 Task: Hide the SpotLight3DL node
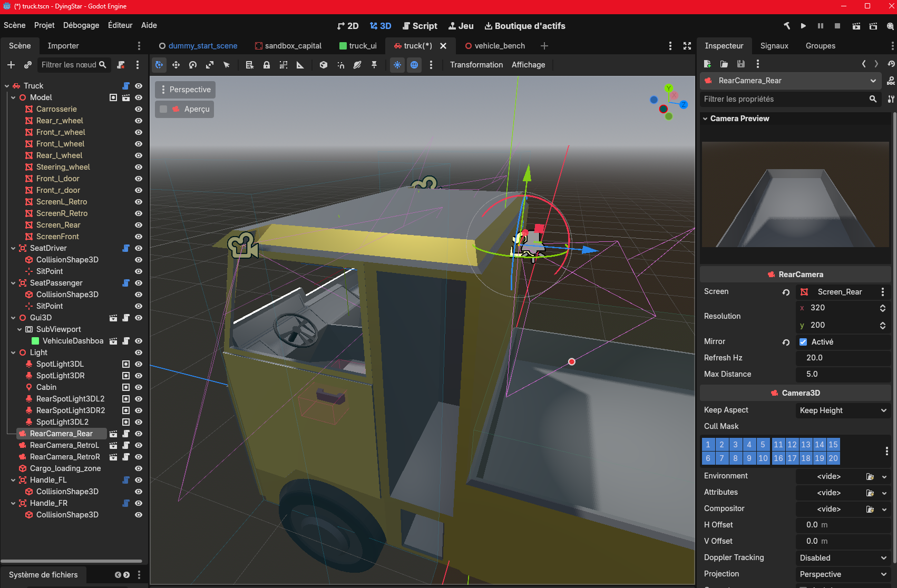click(x=139, y=364)
